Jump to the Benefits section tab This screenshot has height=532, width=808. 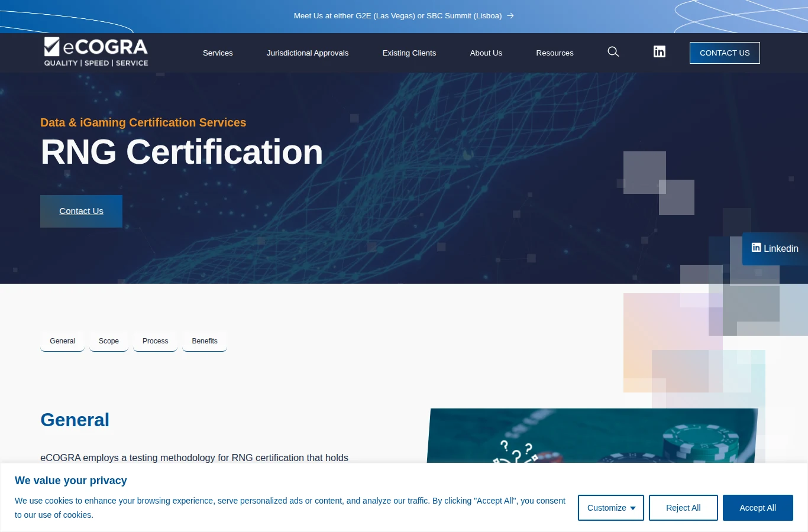tap(205, 341)
